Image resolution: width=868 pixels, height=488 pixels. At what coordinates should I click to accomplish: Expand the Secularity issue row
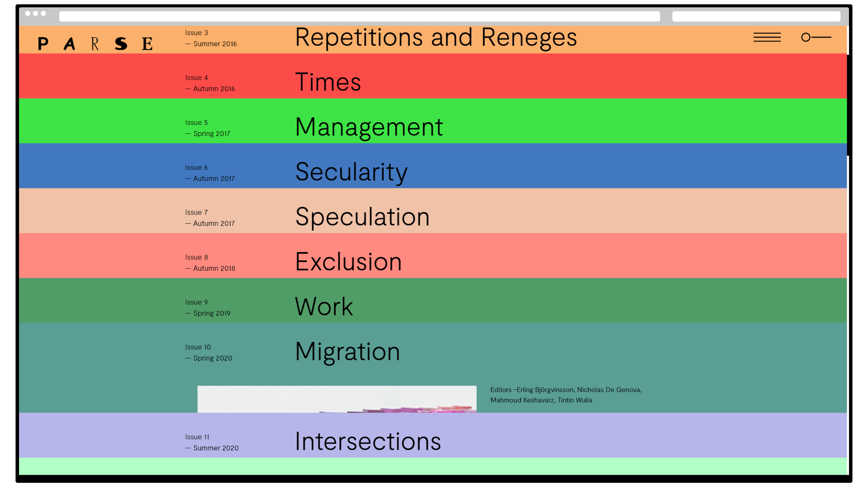pos(351,172)
